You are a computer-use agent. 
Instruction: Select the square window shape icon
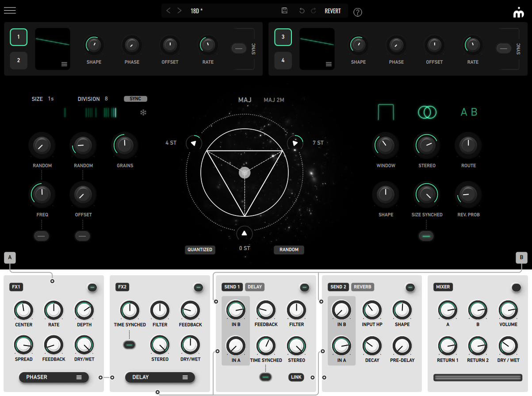coord(385,112)
